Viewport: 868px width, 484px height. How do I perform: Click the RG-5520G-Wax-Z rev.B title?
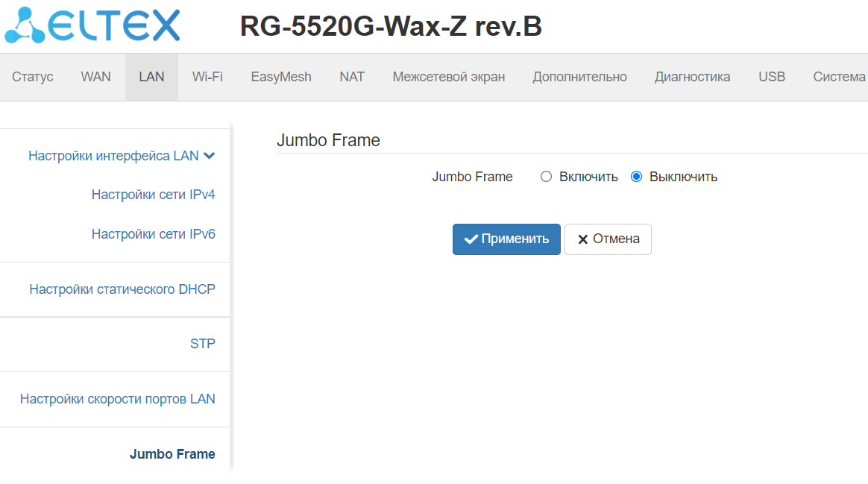391,26
